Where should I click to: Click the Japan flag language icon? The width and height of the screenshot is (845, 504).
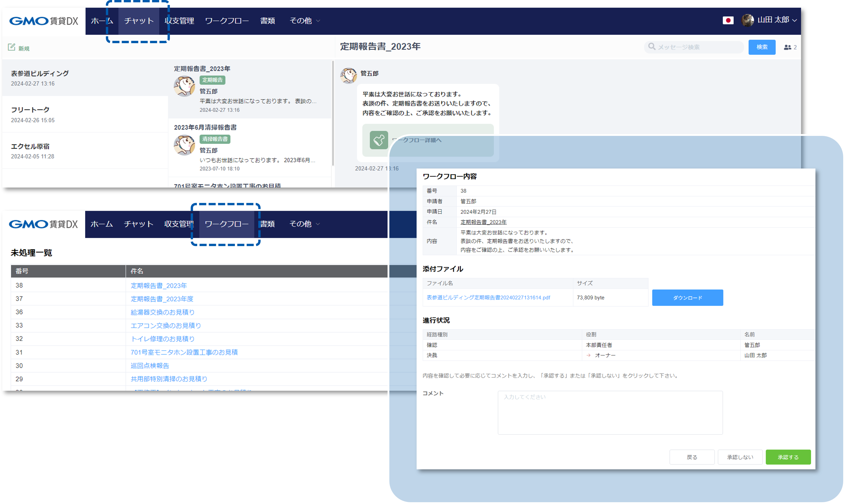pyautogui.click(x=728, y=20)
